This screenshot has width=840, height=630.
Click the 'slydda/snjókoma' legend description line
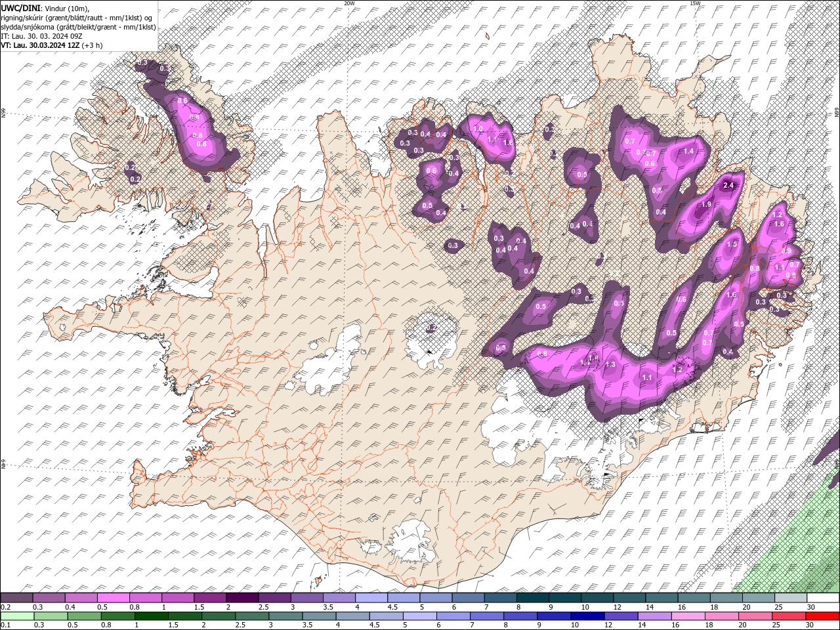(78, 27)
